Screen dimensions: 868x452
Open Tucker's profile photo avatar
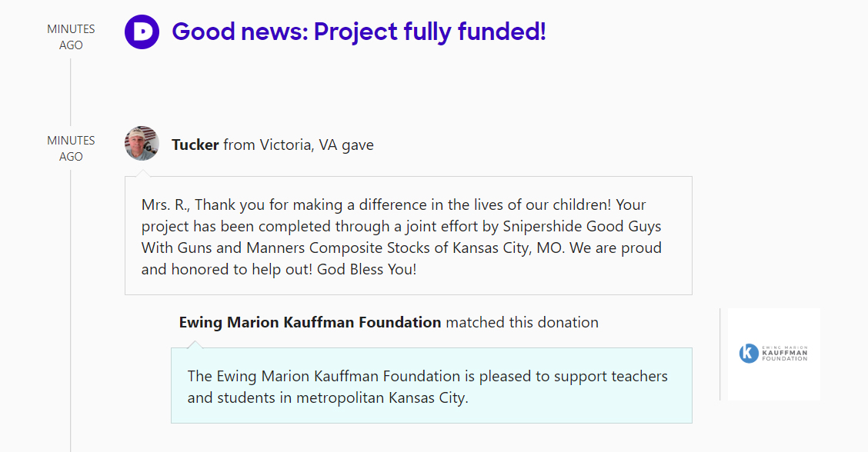(x=142, y=144)
